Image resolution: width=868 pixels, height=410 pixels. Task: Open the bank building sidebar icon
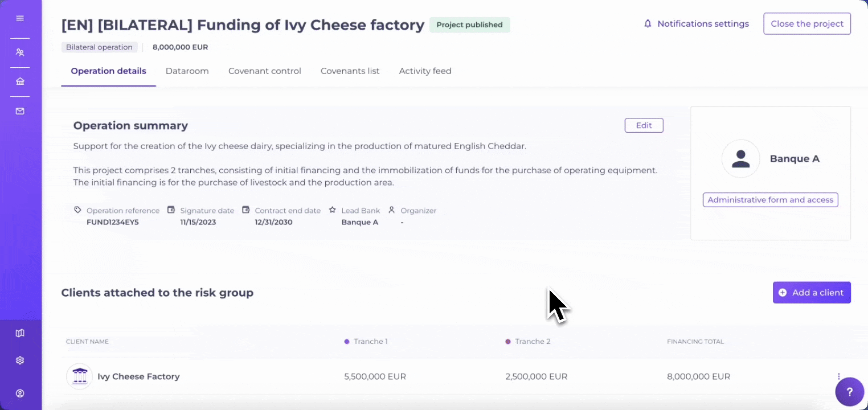(x=20, y=81)
